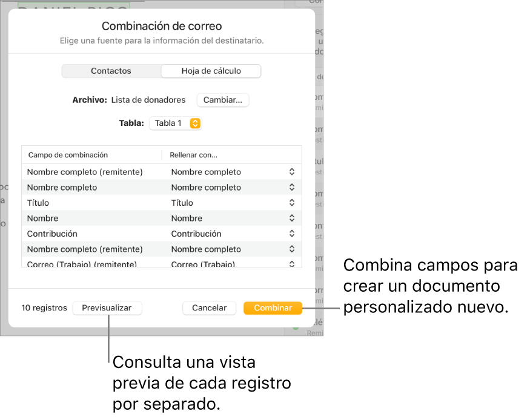The width and height of the screenshot is (530, 420).
Task: Click the Cambiar... file button
Action: (223, 100)
